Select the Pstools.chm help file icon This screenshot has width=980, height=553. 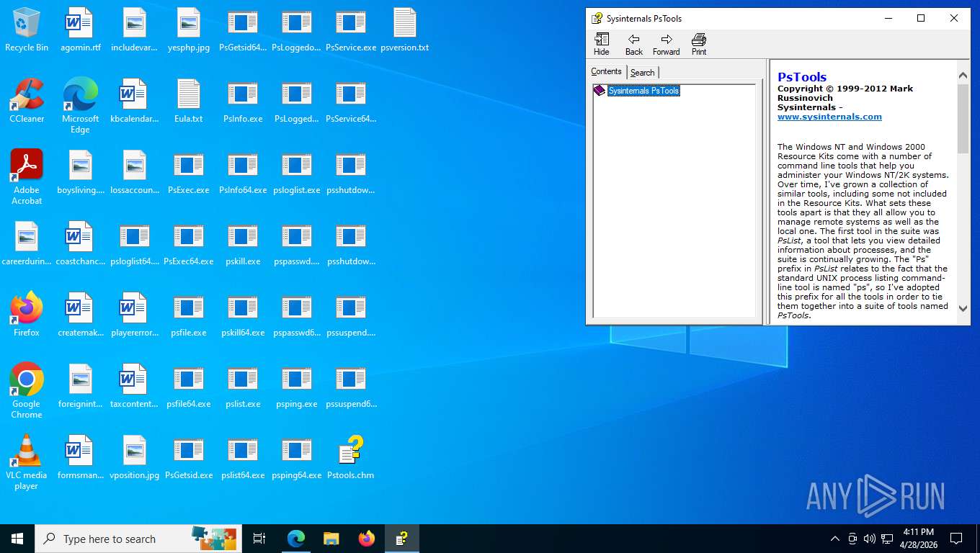(x=351, y=457)
